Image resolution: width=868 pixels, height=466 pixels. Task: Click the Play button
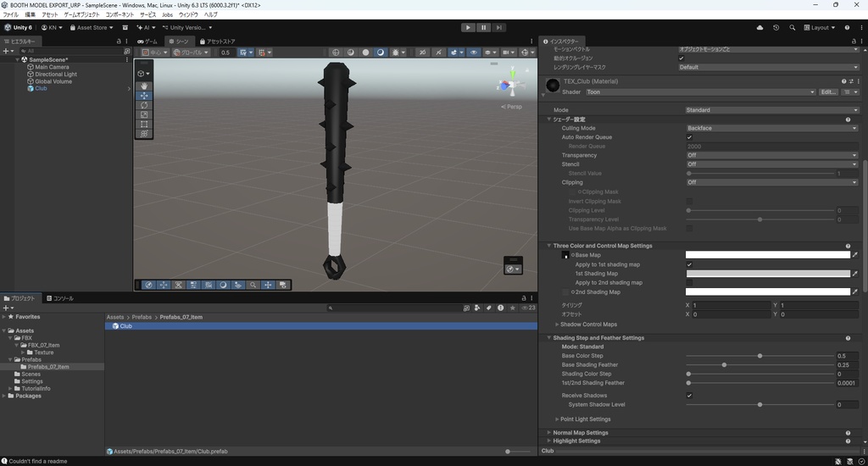coord(468,27)
